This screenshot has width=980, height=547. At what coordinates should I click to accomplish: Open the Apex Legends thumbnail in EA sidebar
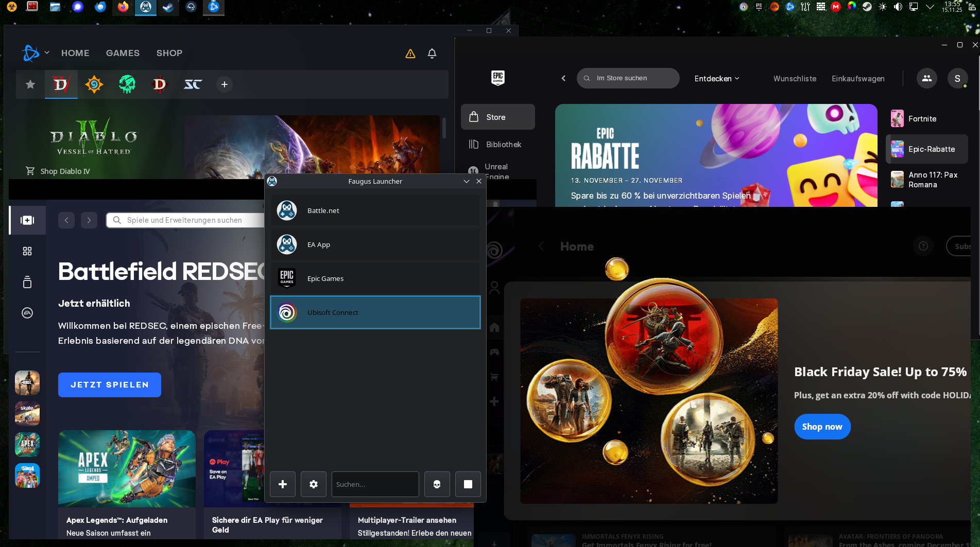tap(27, 445)
